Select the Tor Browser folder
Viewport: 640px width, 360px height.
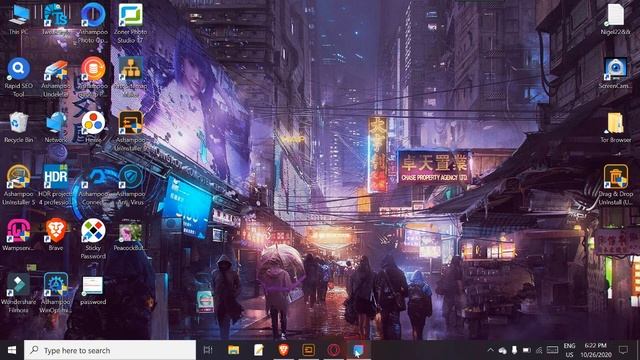coord(616,127)
